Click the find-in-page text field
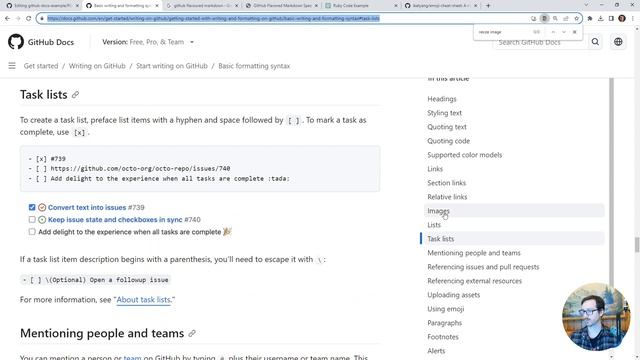Screen dimensions: 640x360 (x=503, y=32)
